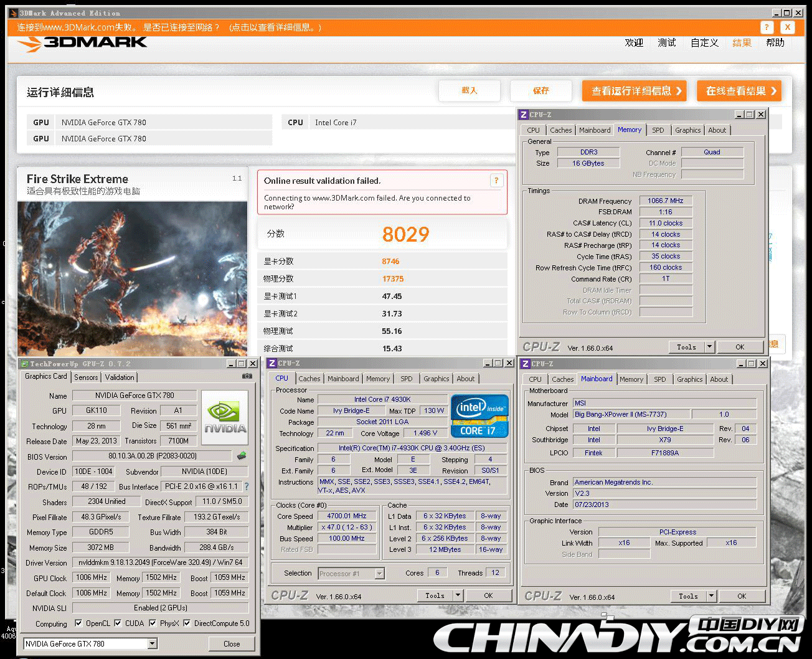
Task: Click the CPU name Intel Core i7 4930K
Action: [x=382, y=399]
